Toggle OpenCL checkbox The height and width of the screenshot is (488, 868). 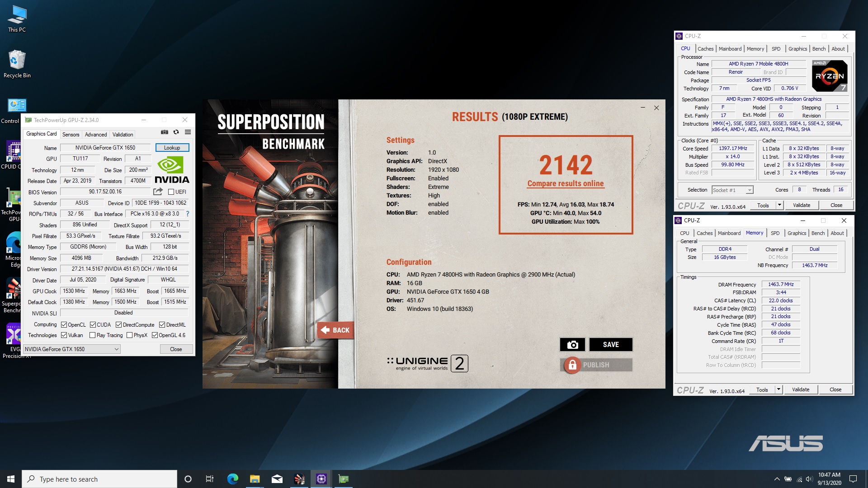coord(64,325)
